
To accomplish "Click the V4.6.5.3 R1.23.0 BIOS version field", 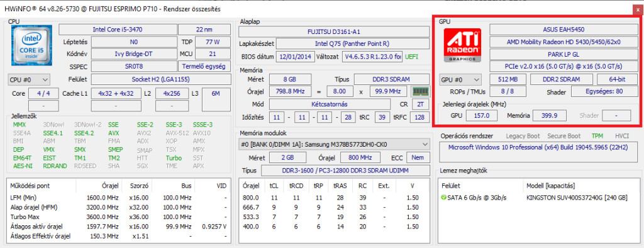I will [372, 57].
